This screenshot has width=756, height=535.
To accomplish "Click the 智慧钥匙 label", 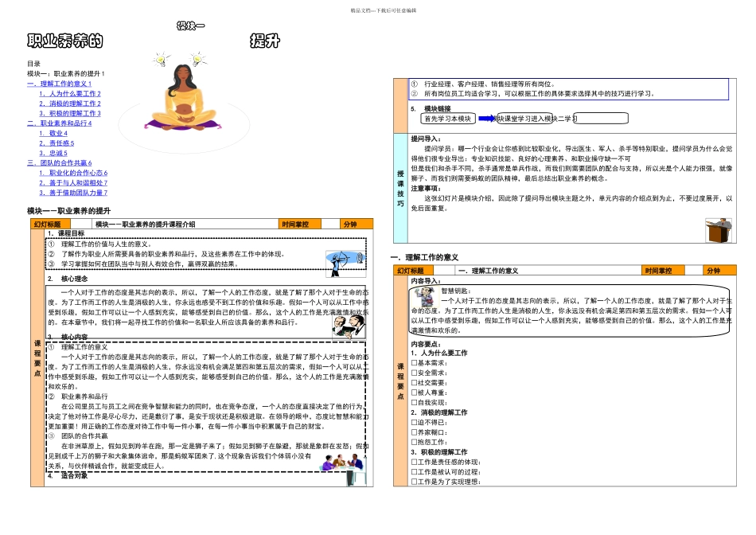I will point(456,291).
